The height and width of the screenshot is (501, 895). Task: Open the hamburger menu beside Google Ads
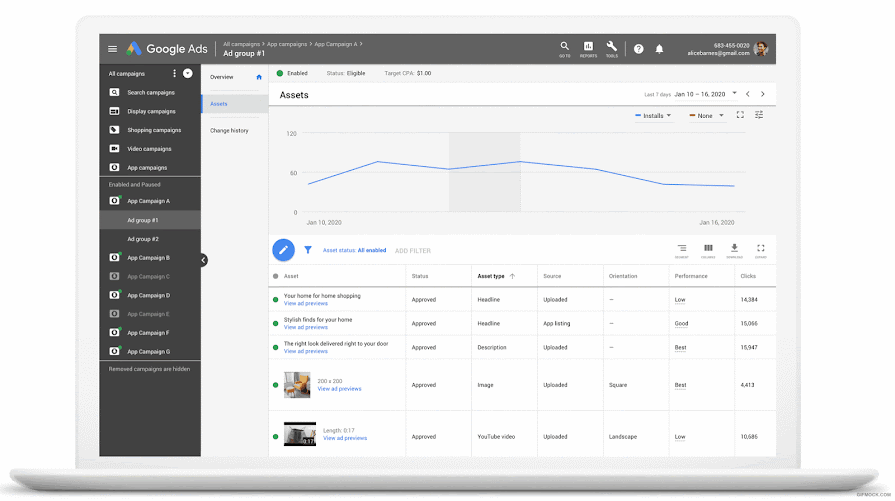112,49
